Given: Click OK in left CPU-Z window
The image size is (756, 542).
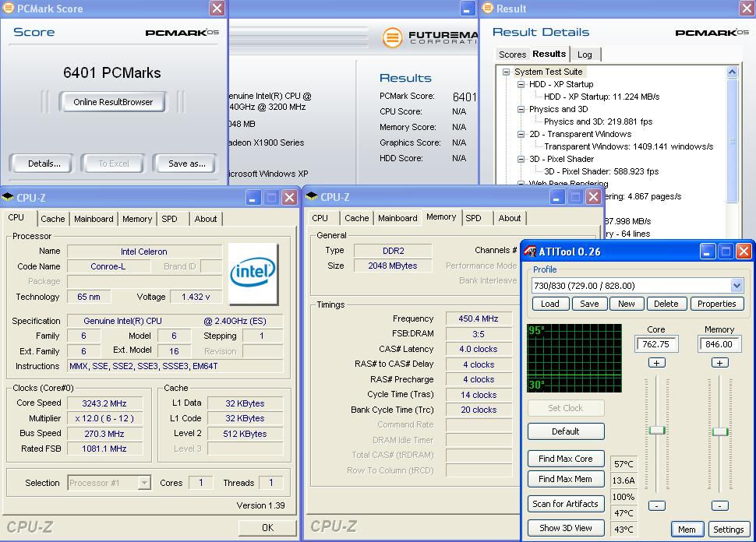Looking at the screenshot, I should 267,528.
